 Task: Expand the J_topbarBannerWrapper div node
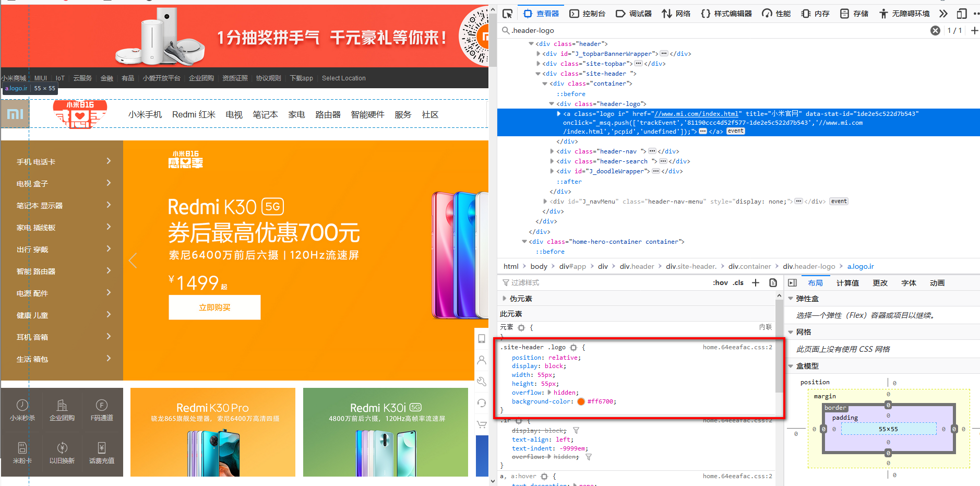[x=539, y=54]
